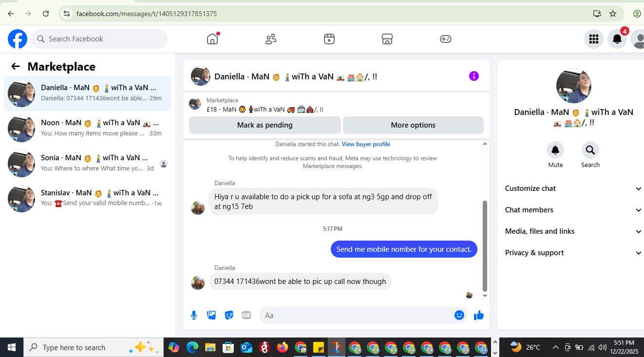This screenshot has height=357, width=644.
Task: Click the chat scroll-down arrow
Action: (x=485, y=296)
